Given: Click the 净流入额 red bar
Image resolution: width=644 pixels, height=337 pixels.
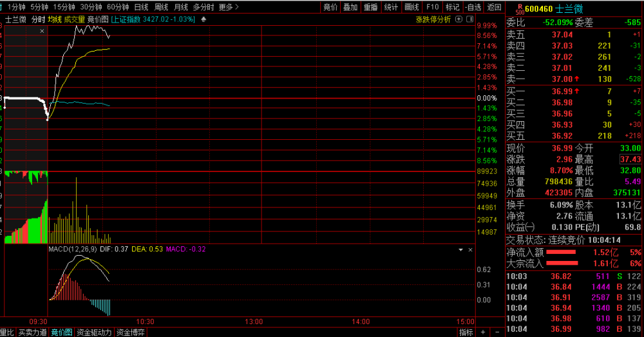Looking at the screenshot, I should (561, 253).
